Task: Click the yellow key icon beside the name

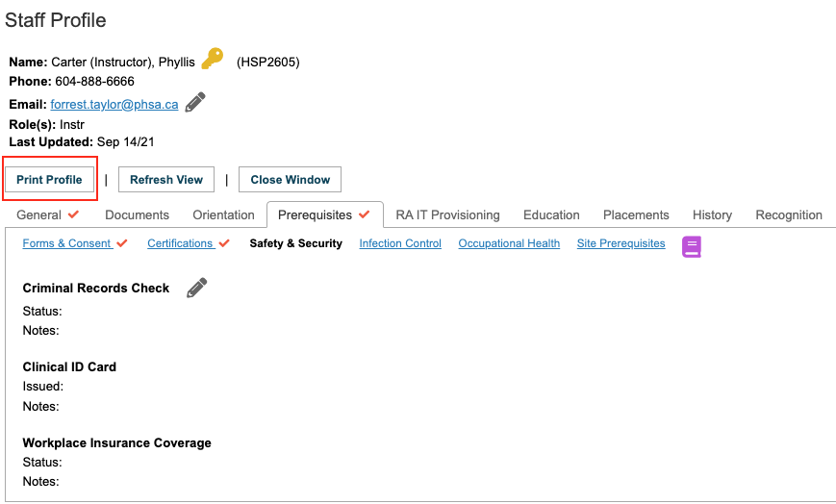Action: [x=213, y=58]
